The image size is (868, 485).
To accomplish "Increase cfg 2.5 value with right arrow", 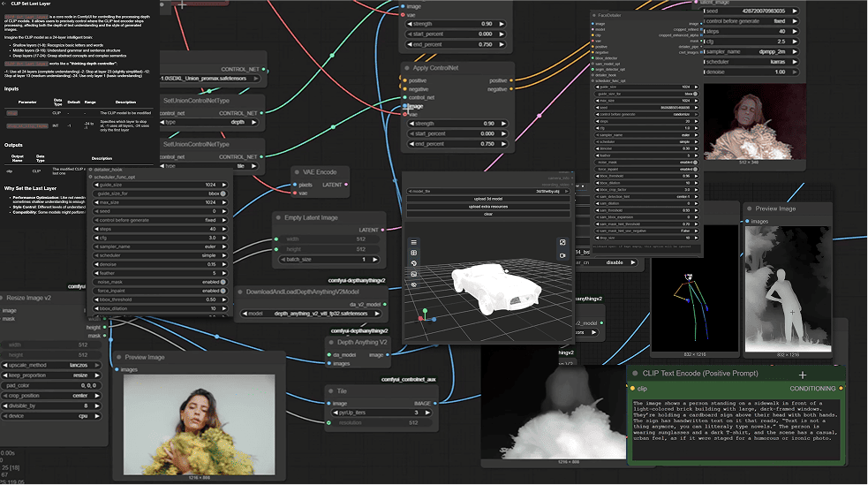I will 795,42.
